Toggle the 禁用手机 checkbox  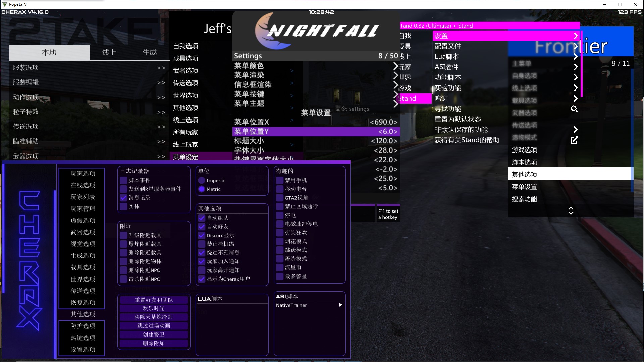click(x=280, y=180)
